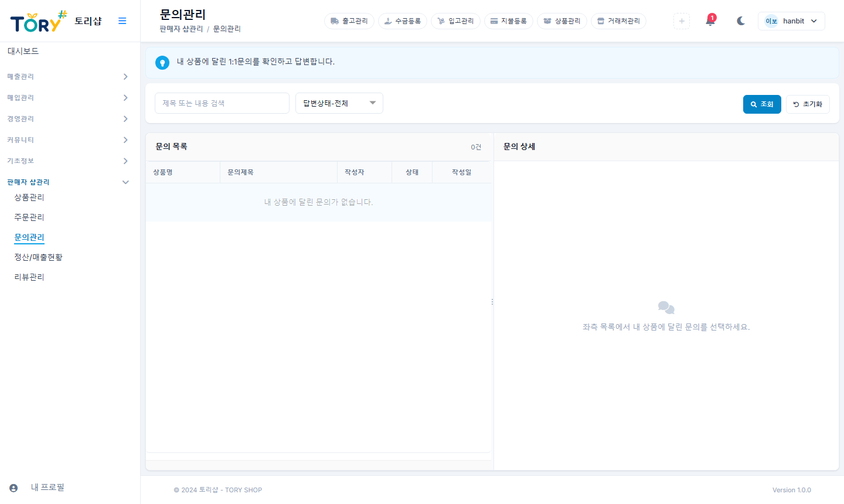Open the 상품관리 shortcut in top bar
This screenshot has width=844, height=504.
point(562,21)
